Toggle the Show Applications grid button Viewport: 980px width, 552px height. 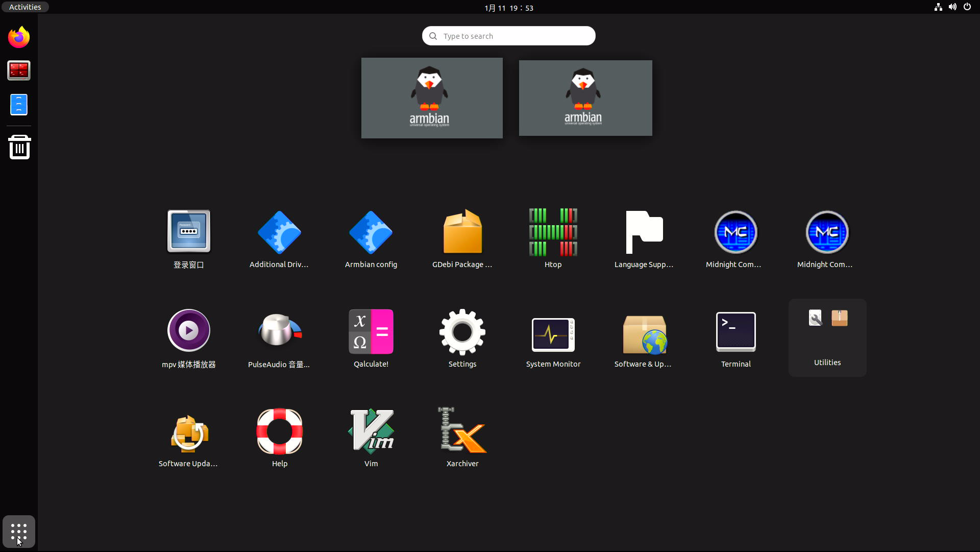pos(19,532)
